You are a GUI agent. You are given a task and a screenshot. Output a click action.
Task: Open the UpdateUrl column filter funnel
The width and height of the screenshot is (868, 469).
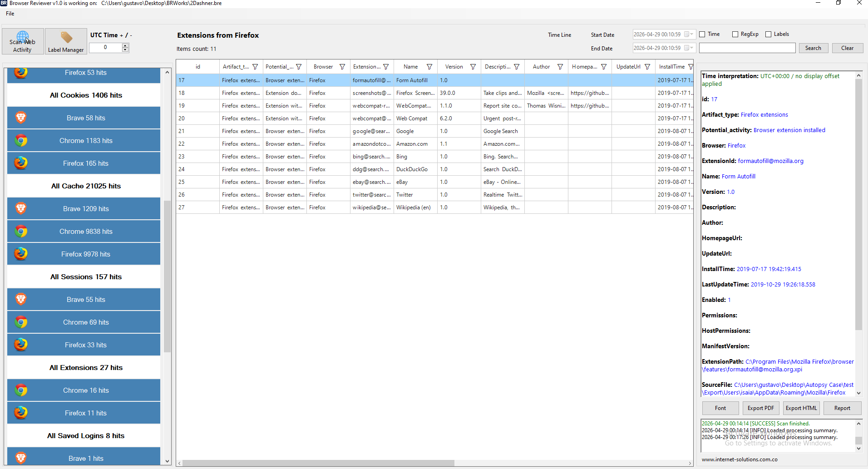(x=647, y=67)
